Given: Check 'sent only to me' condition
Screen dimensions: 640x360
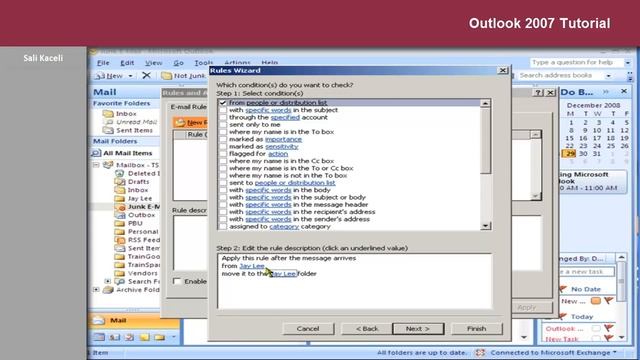Looking at the screenshot, I should [223, 125].
